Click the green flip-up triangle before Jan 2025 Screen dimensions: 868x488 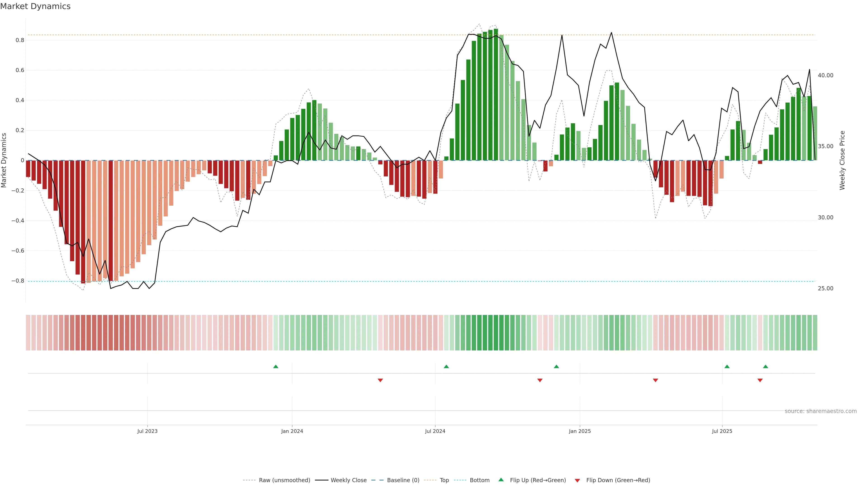(556, 366)
